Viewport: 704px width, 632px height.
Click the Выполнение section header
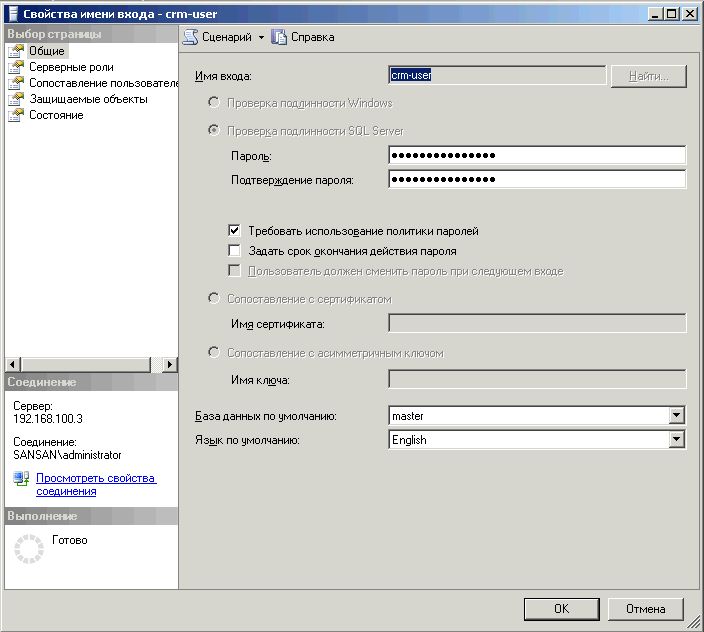tap(92, 516)
